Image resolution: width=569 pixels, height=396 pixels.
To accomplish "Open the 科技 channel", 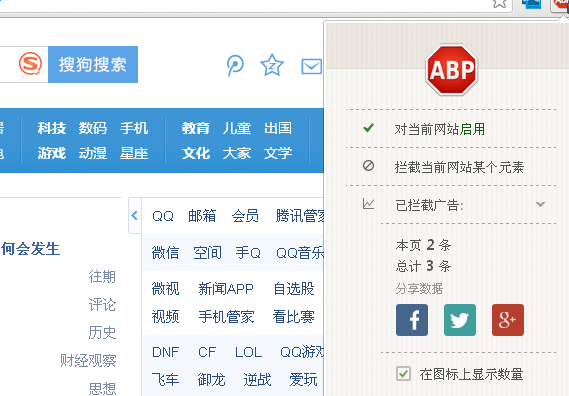I will click(52, 128).
